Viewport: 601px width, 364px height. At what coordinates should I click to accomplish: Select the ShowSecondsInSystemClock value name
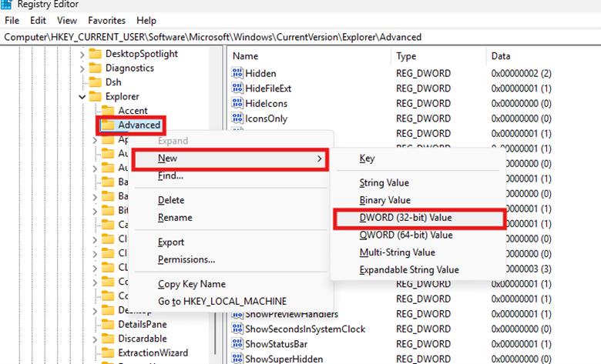click(x=305, y=329)
